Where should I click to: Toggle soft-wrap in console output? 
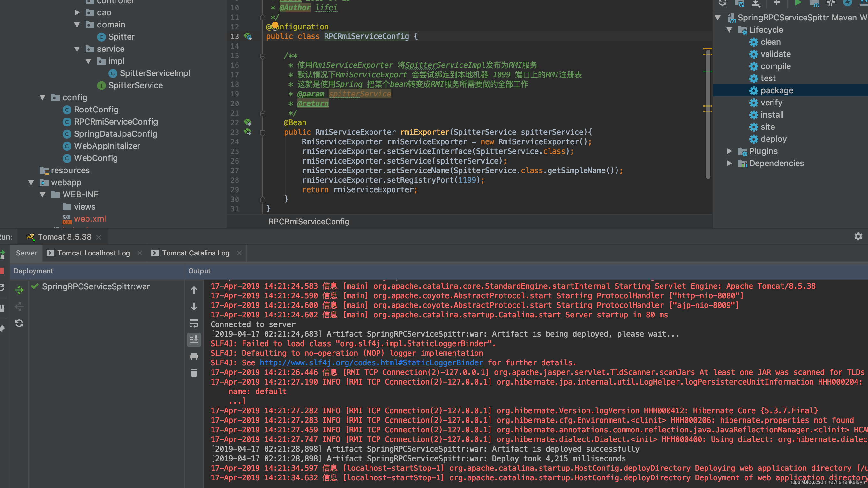coord(194,323)
